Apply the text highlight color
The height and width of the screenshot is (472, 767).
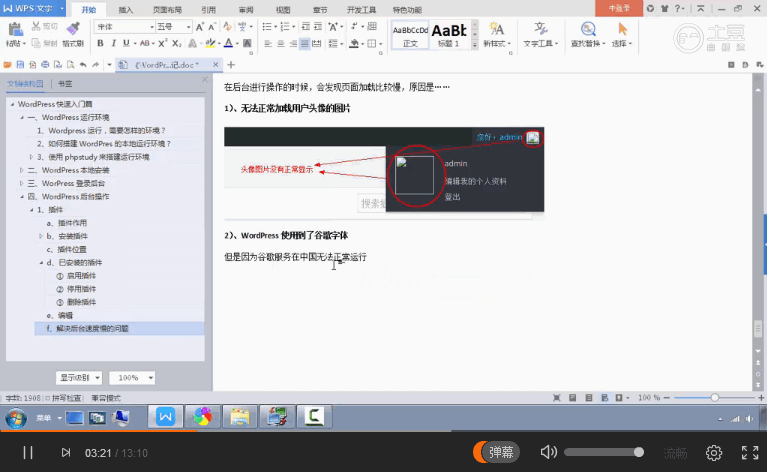(210, 44)
